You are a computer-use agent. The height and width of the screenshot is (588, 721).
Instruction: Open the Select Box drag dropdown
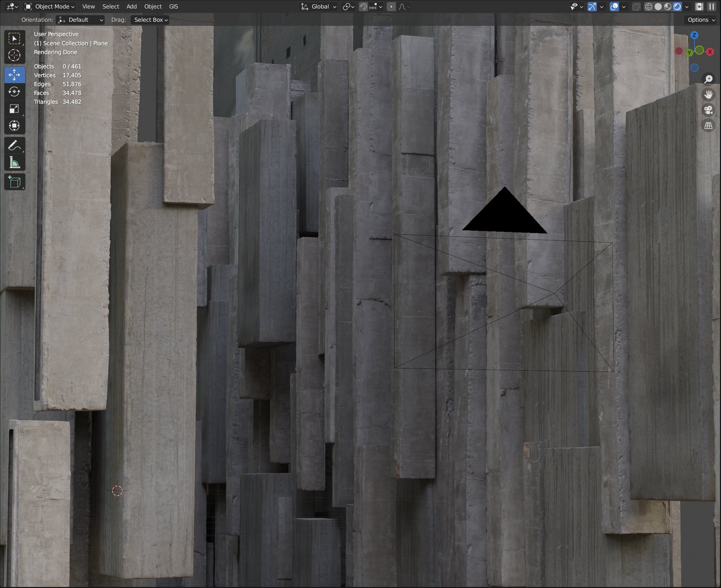click(150, 20)
